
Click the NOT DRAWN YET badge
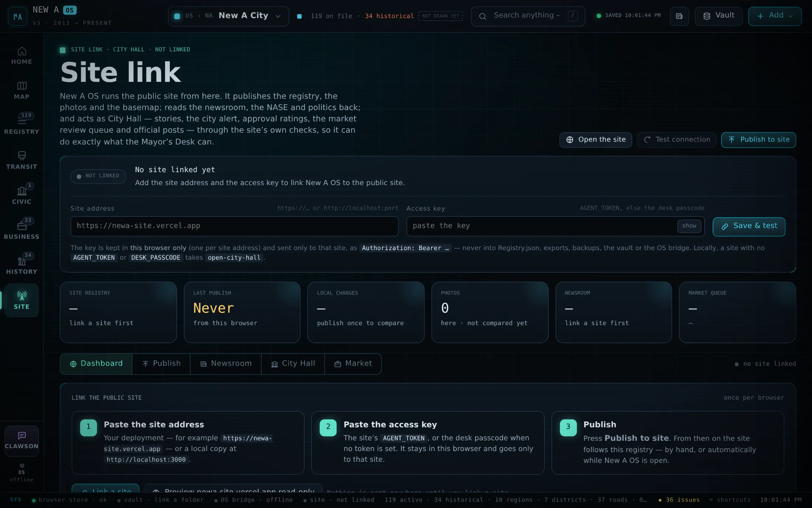click(441, 16)
